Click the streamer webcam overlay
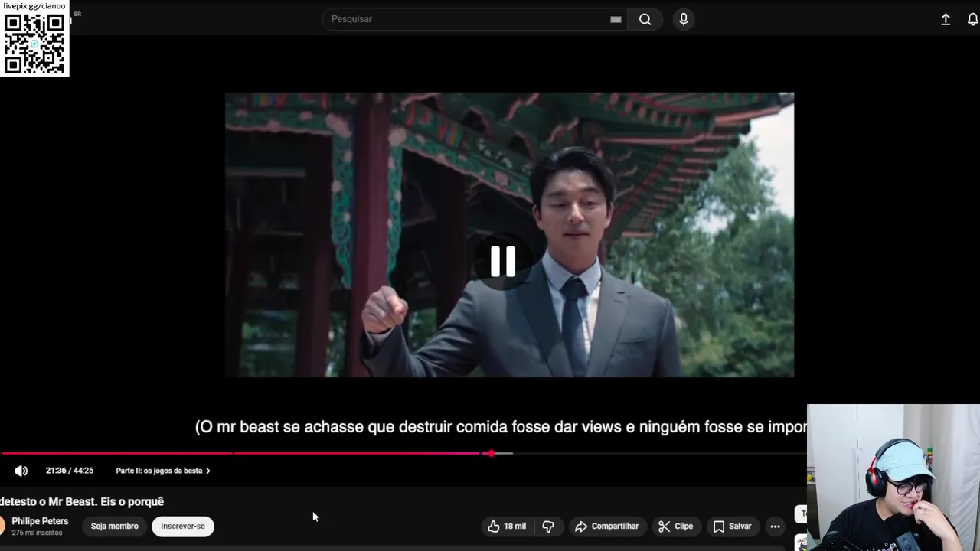 [893, 478]
